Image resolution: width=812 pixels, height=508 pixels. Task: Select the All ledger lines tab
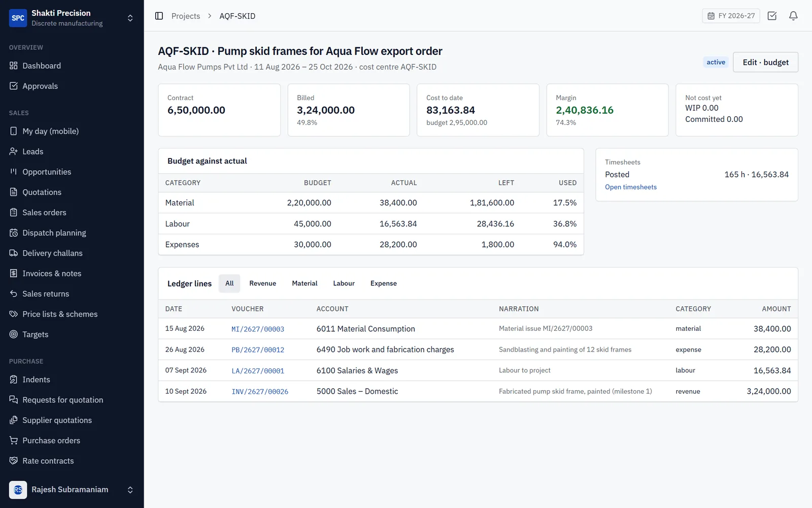click(229, 283)
